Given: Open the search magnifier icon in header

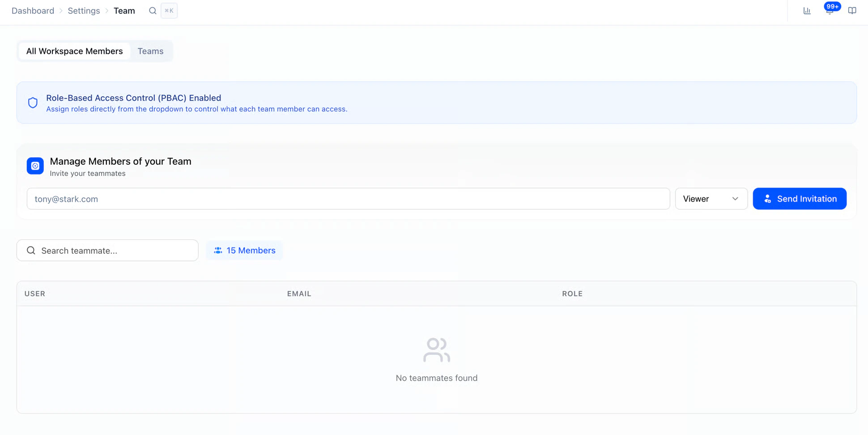Looking at the screenshot, I should pyautogui.click(x=153, y=11).
